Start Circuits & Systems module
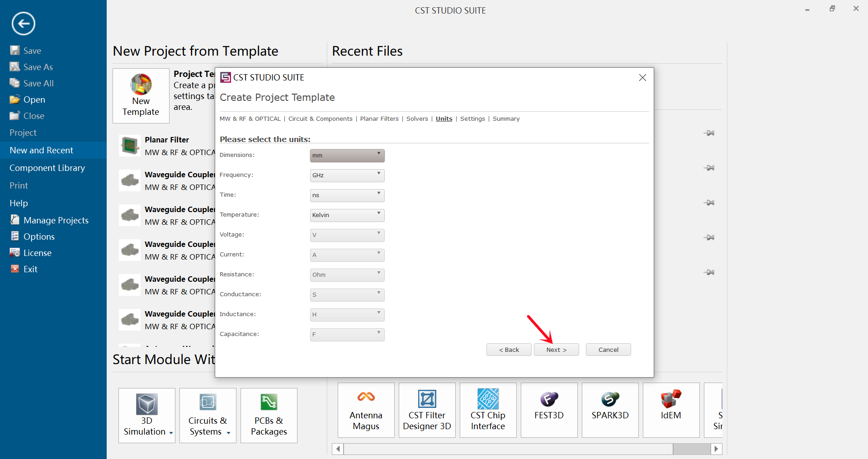Viewport: 868px width, 459px height. tap(208, 415)
